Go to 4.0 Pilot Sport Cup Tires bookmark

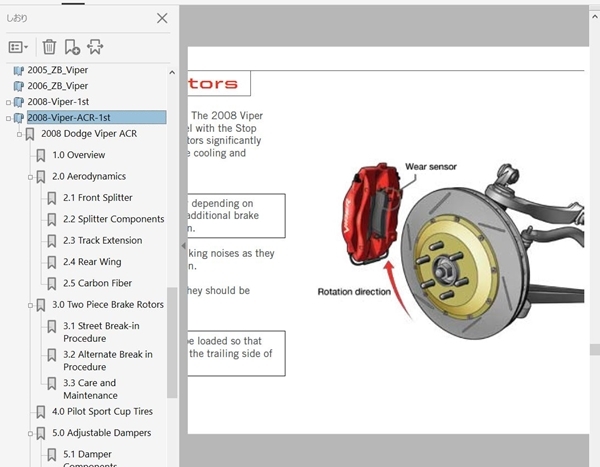(103, 411)
